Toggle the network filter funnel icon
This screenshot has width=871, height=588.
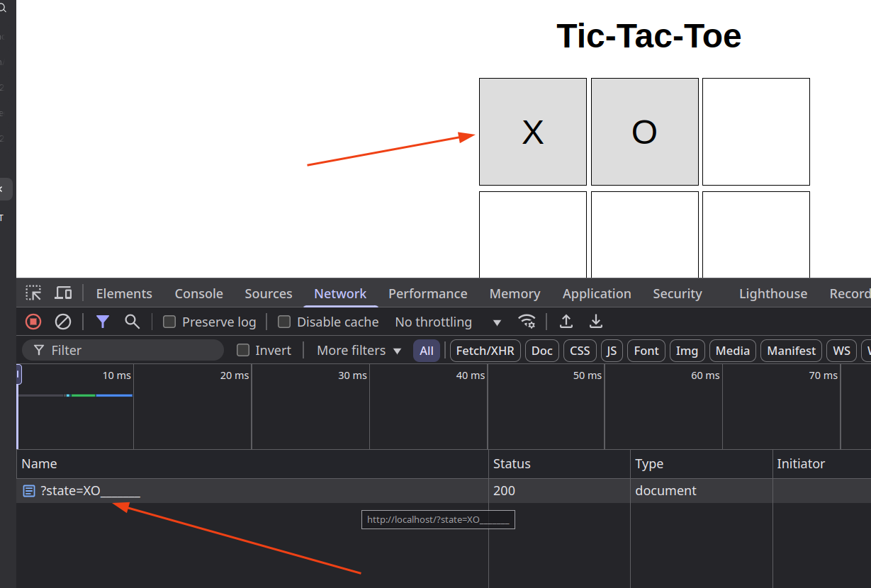[103, 322]
